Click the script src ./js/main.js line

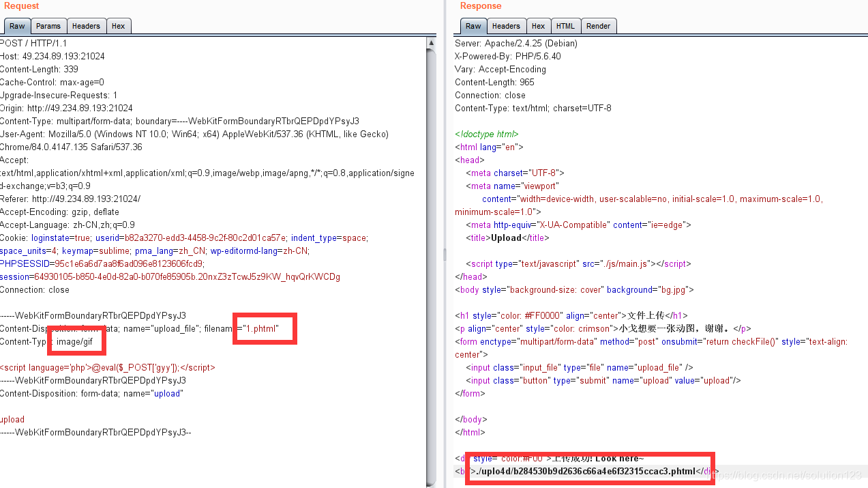[x=578, y=263]
